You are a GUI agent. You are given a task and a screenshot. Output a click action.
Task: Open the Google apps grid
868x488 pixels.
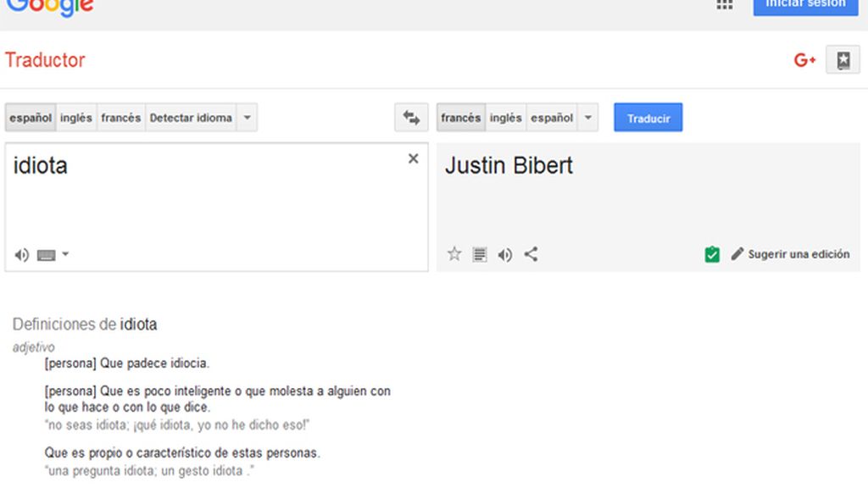pyautogui.click(x=725, y=4)
